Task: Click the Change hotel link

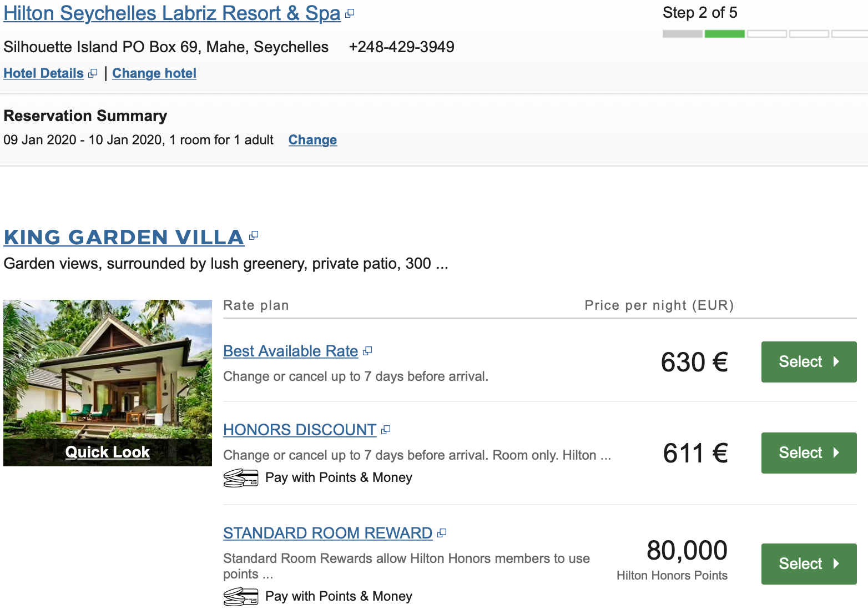Action: click(154, 73)
